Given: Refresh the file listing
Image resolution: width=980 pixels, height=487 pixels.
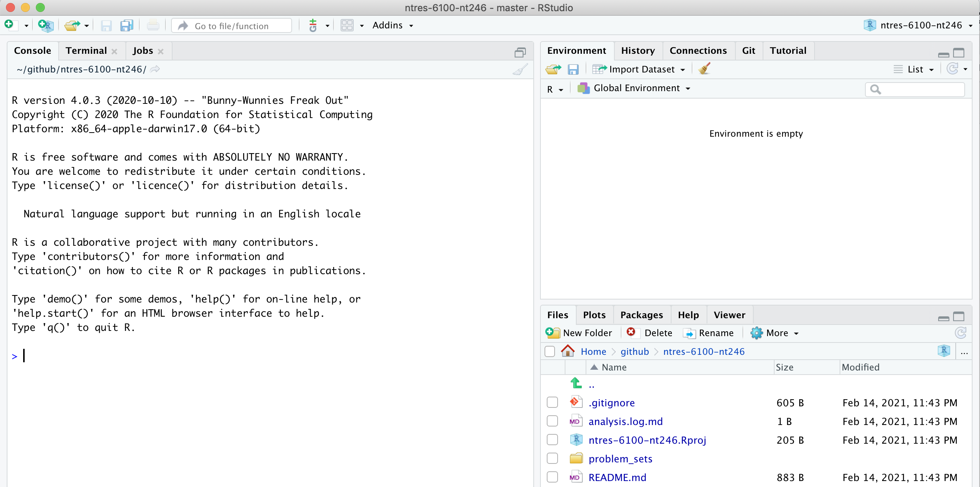Looking at the screenshot, I should click(960, 333).
